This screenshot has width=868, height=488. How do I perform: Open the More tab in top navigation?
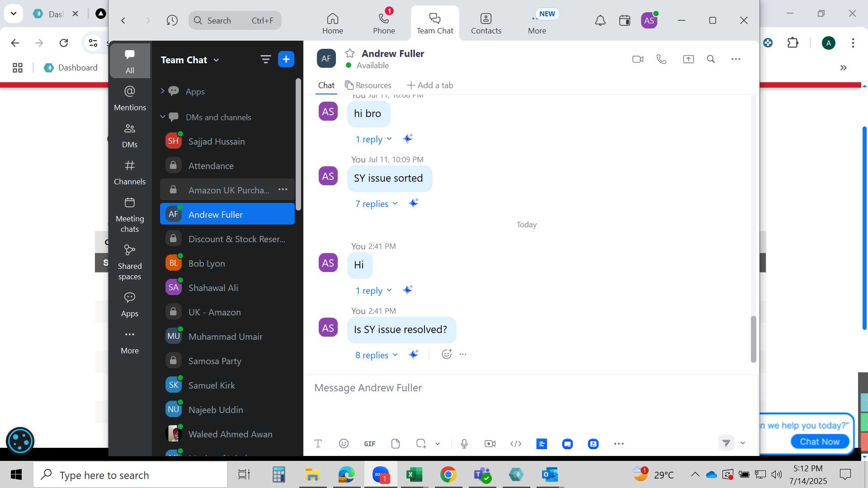(537, 23)
